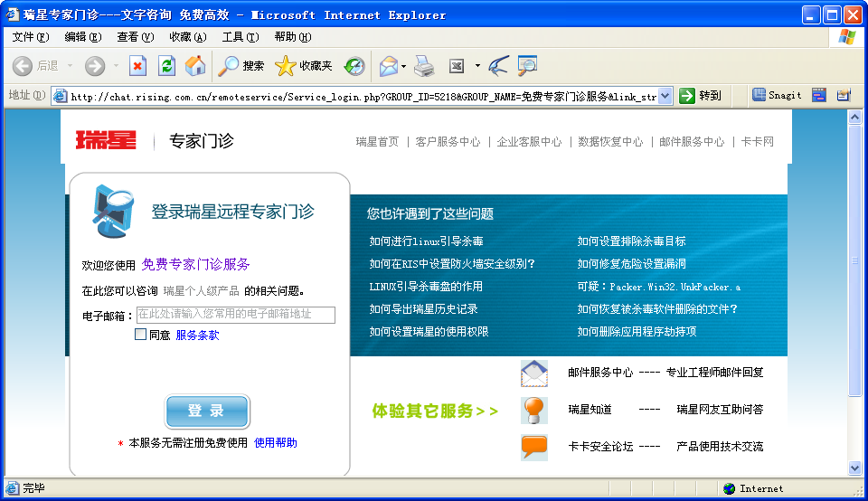Click the Forward arrow icon
The width and height of the screenshot is (868, 501).
[95, 66]
